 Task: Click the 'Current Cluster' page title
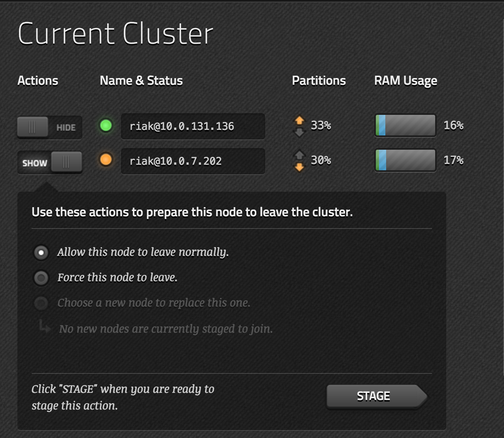pyautogui.click(x=116, y=34)
